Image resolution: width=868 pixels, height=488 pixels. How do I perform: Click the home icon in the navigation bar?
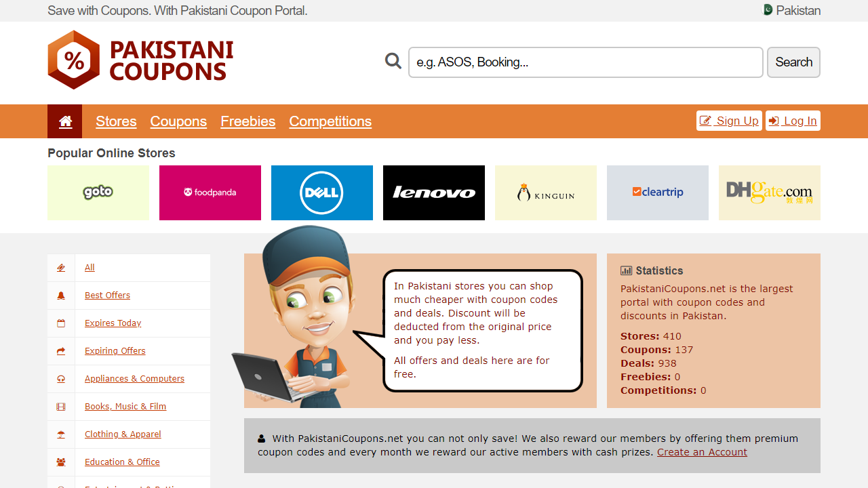coord(64,121)
